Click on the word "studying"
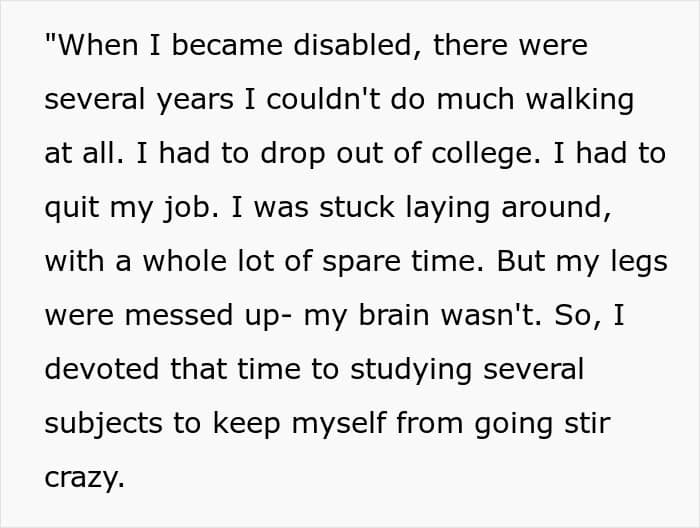The height and width of the screenshot is (528, 700). coord(411,371)
